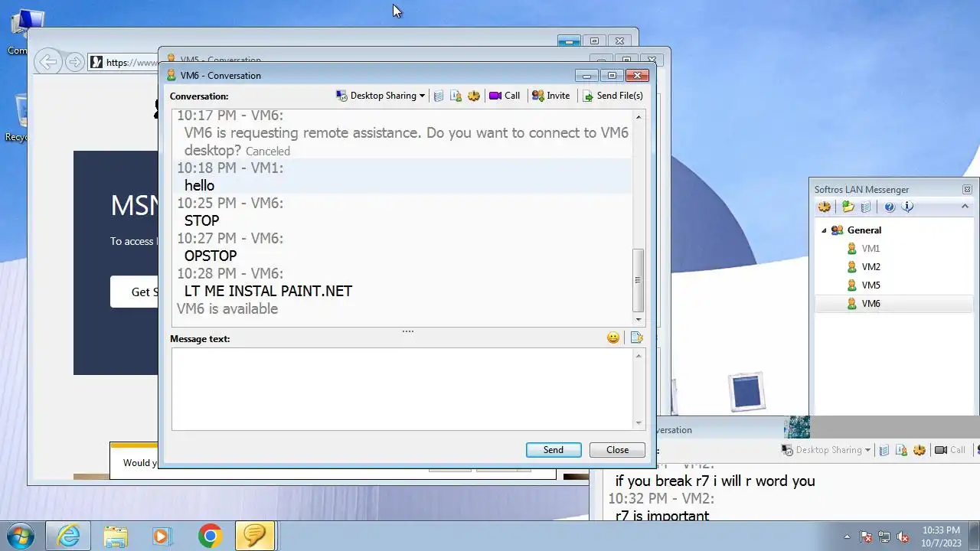Screen dimensions: 980x551
Task: Select user VM1 in the user list
Action: coord(871,248)
